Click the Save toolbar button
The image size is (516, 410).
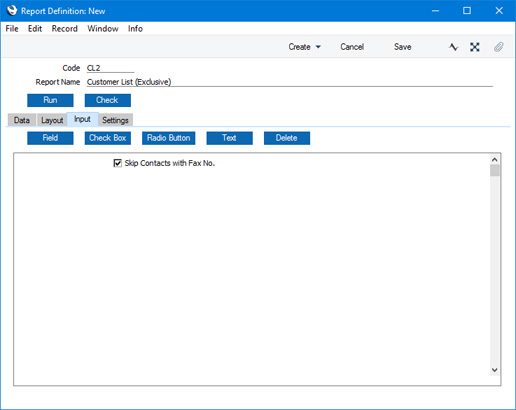(403, 47)
